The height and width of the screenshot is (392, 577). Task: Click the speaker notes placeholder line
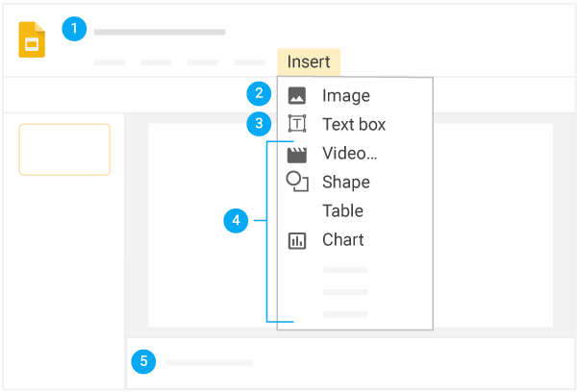pos(209,362)
